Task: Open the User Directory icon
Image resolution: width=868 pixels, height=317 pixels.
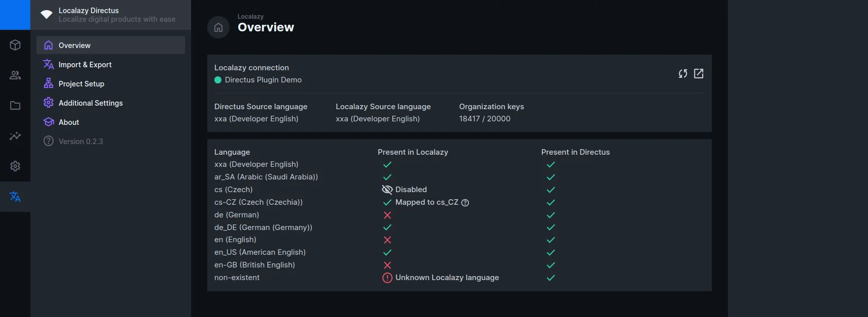Action: coord(15,75)
